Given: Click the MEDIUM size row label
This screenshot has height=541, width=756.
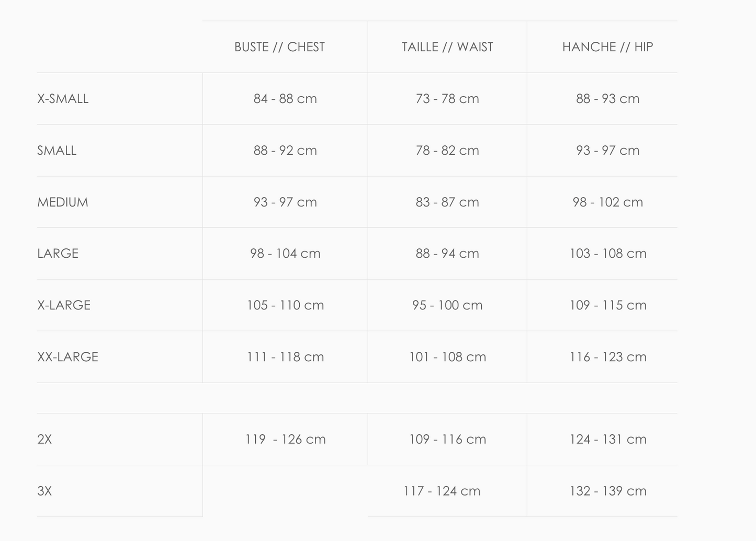Looking at the screenshot, I should point(63,202).
